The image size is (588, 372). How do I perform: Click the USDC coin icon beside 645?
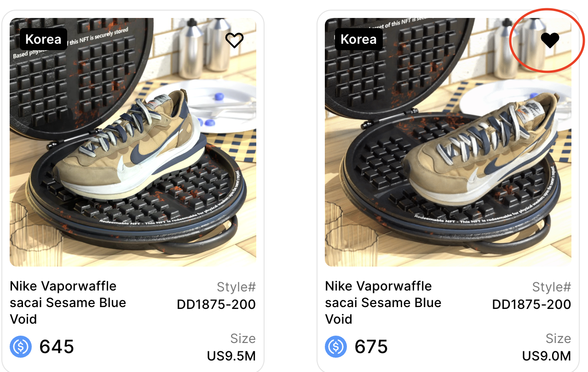(x=21, y=347)
